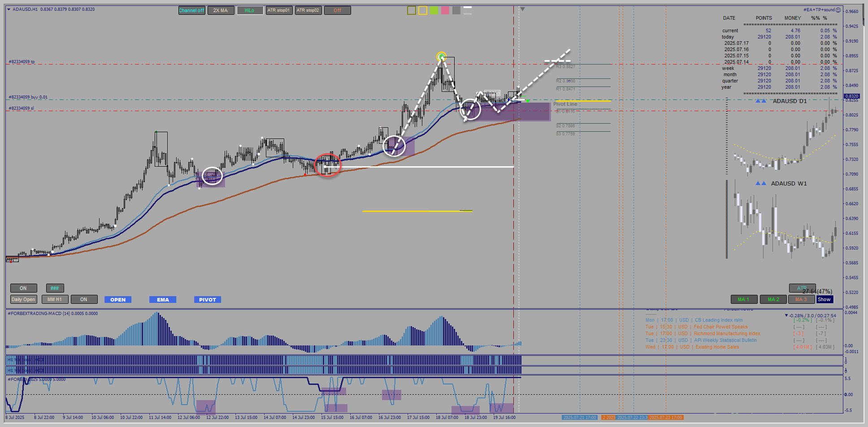Click the orange Off button

337,10
